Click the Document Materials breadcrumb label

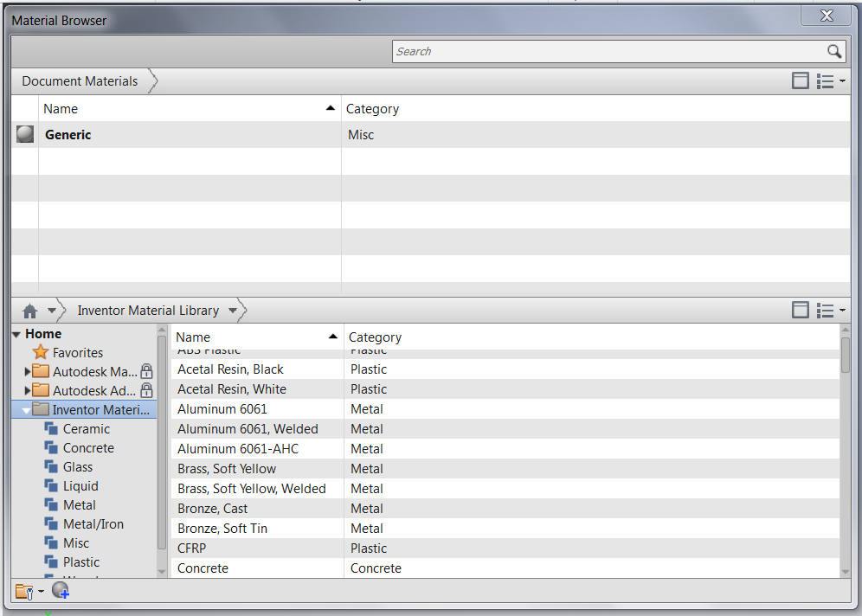pyautogui.click(x=79, y=80)
